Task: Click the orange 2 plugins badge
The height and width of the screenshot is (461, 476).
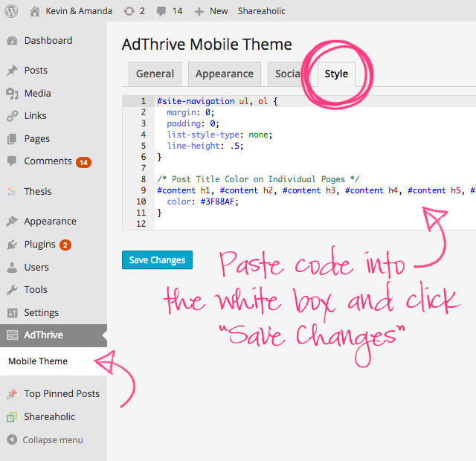Action: pos(65,245)
